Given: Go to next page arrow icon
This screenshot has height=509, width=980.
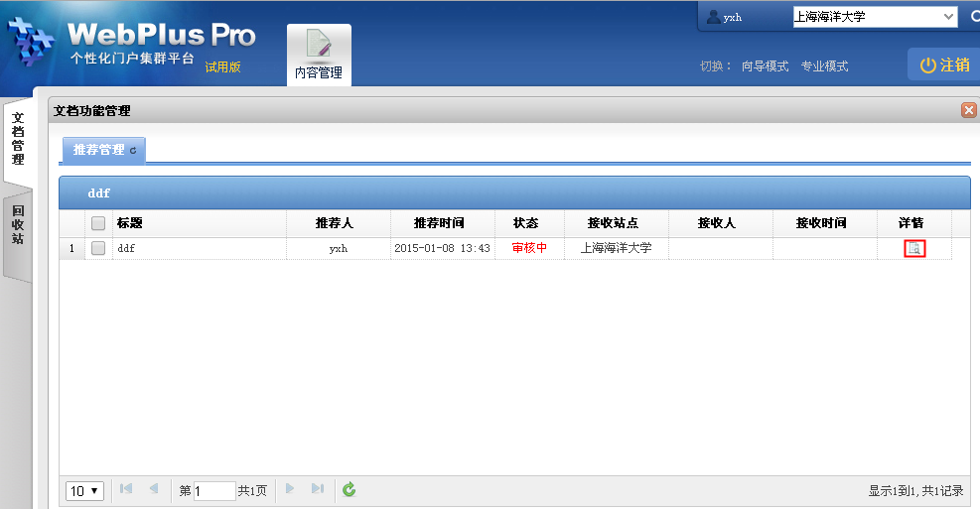Looking at the screenshot, I should coord(290,489).
